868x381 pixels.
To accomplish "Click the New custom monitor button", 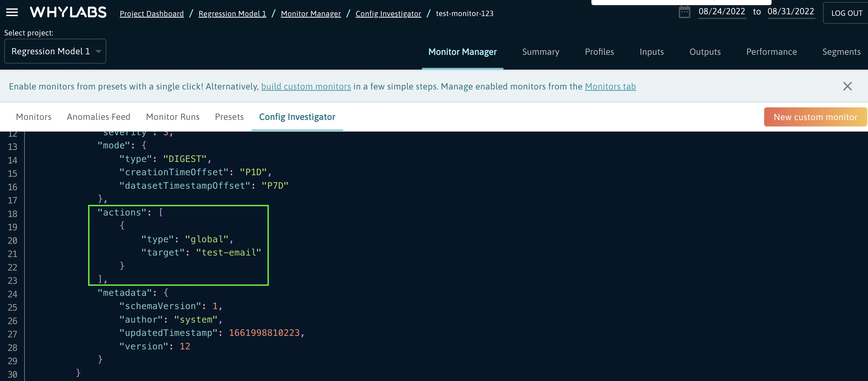I will click(x=815, y=117).
